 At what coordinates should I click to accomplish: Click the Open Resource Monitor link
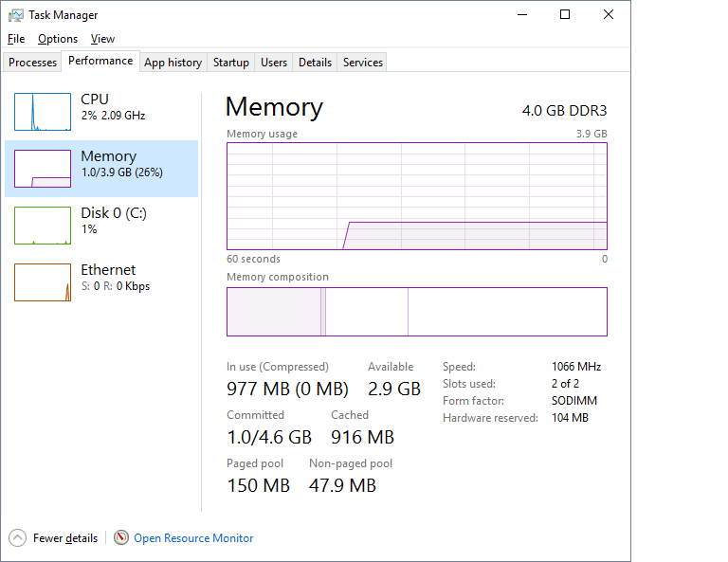pyautogui.click(x=193, y=538)
